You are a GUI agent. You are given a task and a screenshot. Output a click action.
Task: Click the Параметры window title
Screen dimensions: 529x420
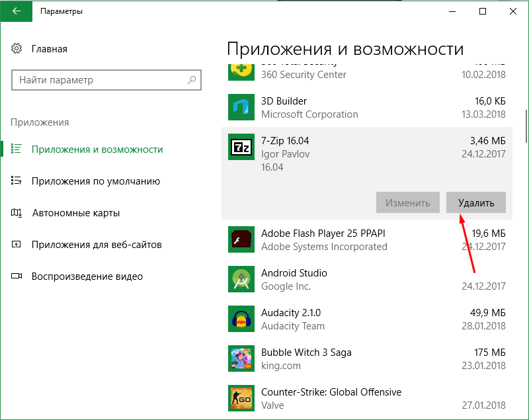coord(61,11)
